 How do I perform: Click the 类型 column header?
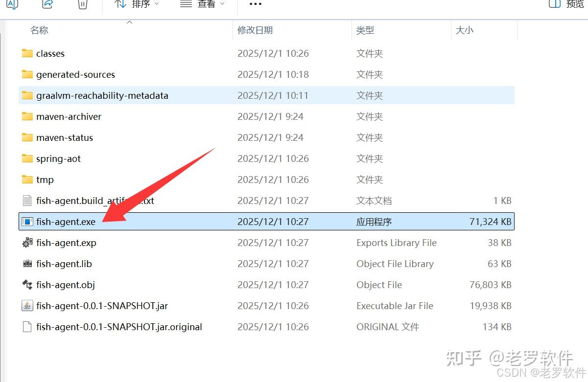[365, 30]
